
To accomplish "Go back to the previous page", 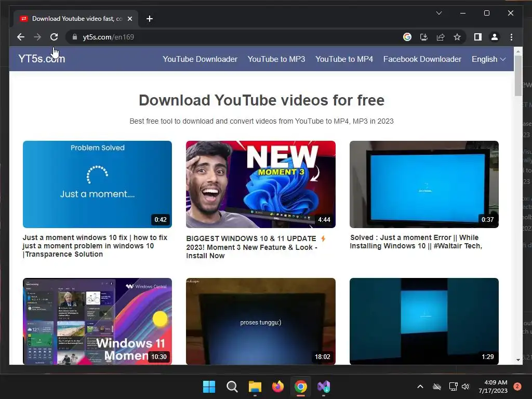I will (21, 37).
